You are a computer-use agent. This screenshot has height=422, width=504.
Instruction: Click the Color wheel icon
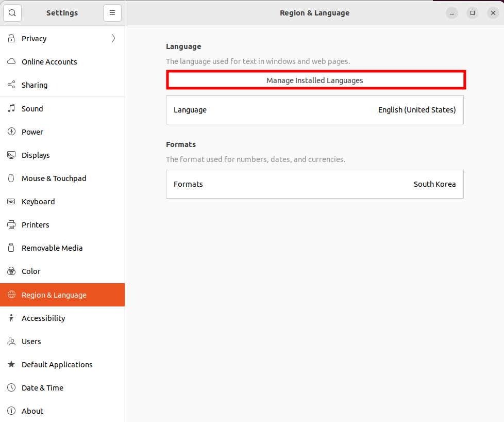[11, 271]
